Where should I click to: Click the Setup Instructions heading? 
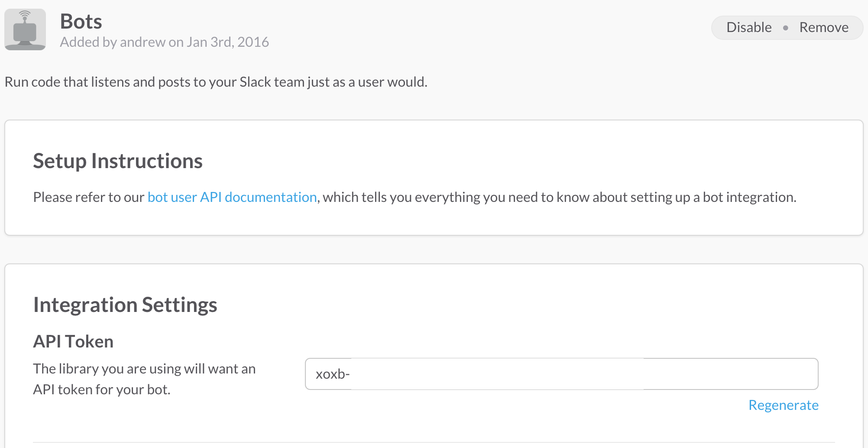coord(118,161)
